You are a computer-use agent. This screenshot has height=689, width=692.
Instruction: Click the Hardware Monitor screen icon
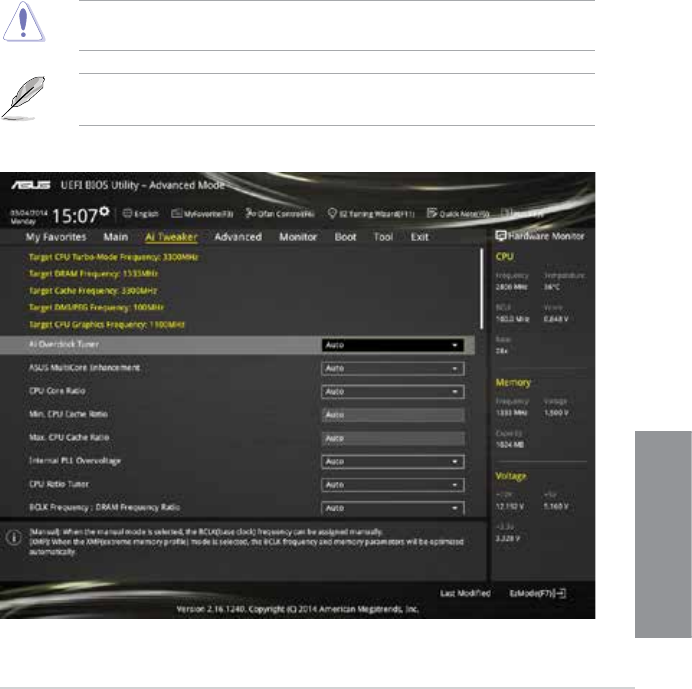pos(500,236)
